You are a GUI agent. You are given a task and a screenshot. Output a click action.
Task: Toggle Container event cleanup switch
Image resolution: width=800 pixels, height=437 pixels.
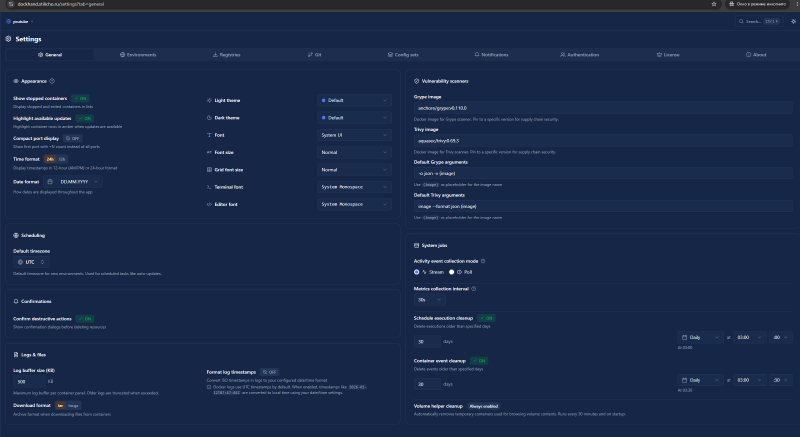click(479, 361)
